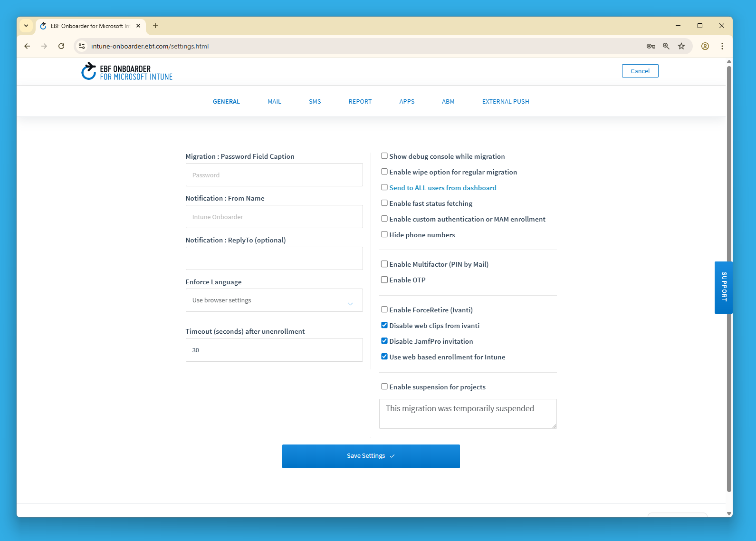Minimize the browser window
Screen dimensions: 756x541
[678, 26]
